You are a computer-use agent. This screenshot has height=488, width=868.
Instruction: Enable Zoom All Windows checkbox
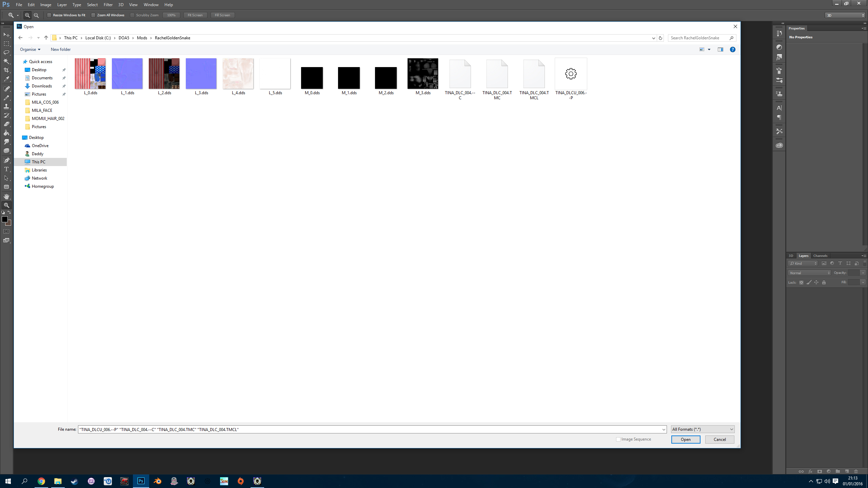[93, 15]
